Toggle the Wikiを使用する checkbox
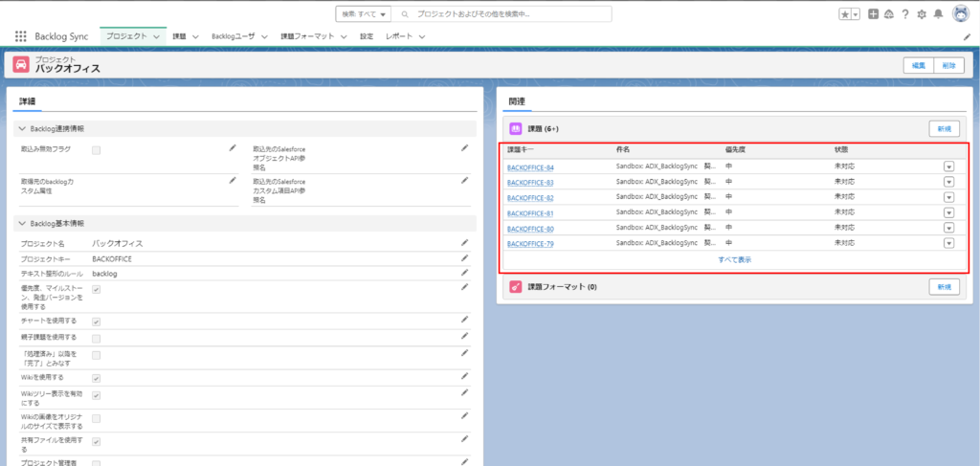 click(x=97, y=379)
